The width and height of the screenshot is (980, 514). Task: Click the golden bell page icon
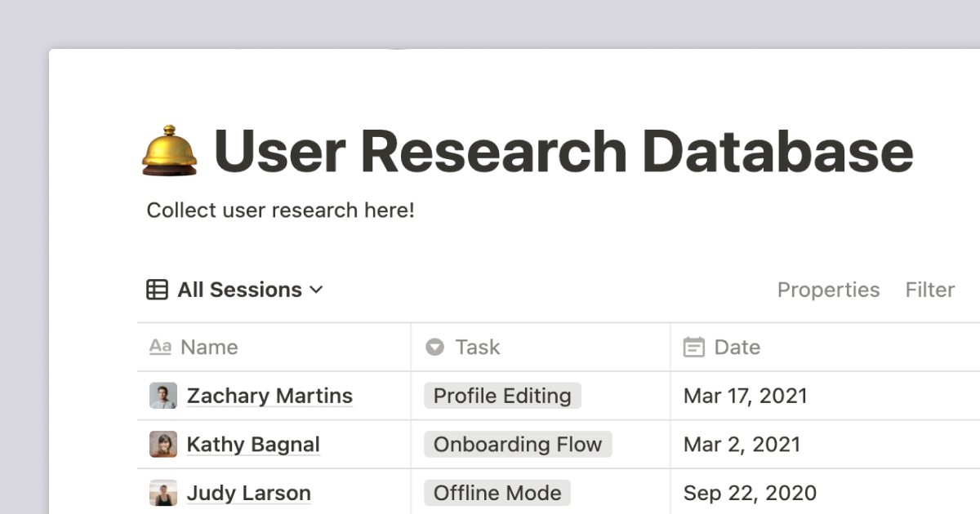pos(170,151)
